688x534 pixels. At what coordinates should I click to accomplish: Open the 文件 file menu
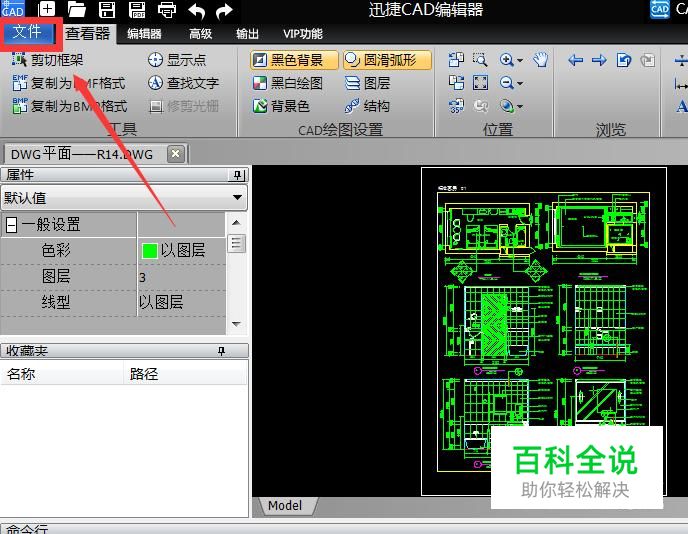pos(28,32)
